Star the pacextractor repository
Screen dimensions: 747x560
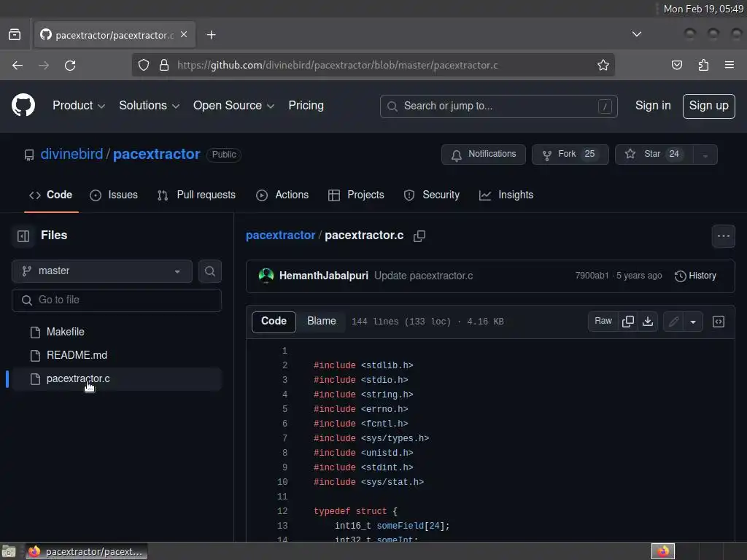[654, 155]
